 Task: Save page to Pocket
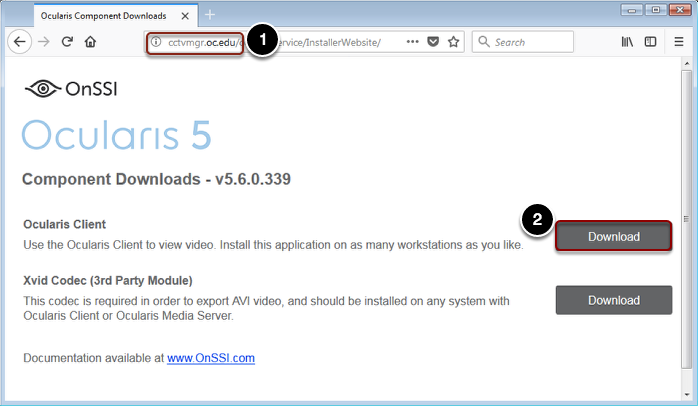click(x=433, y=42)
